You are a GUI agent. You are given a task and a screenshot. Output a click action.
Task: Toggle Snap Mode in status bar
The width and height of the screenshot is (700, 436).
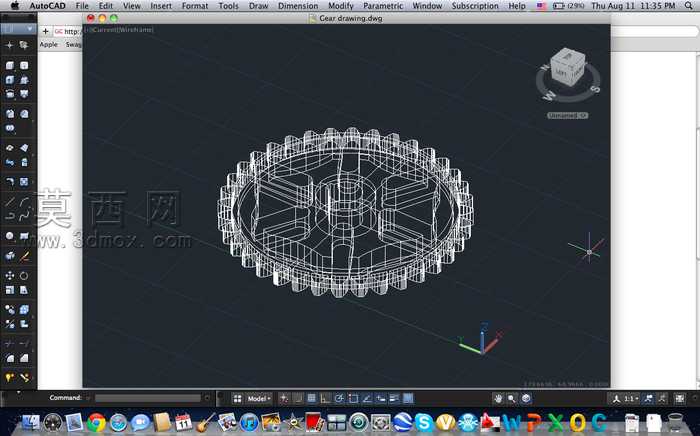coord(298,399)
